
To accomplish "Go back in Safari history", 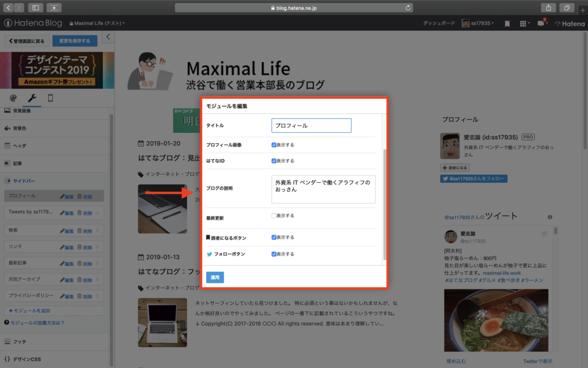I will pyautogui.click(x=8, y=7).
